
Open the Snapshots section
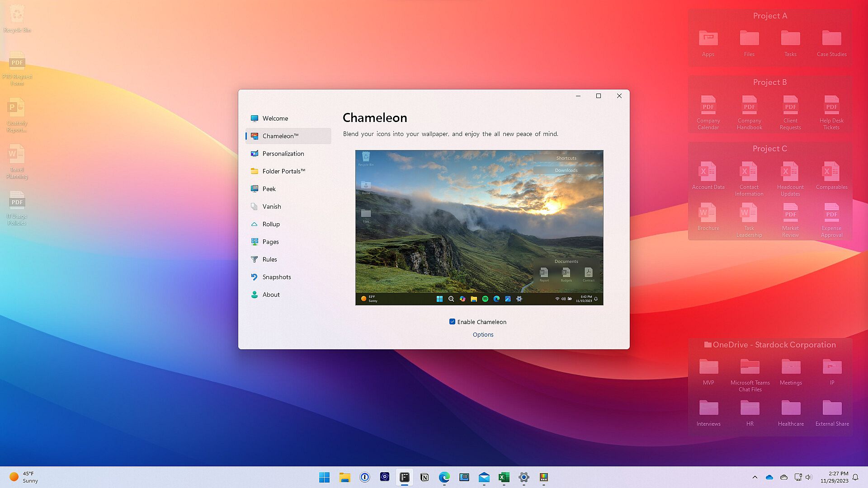276,277
